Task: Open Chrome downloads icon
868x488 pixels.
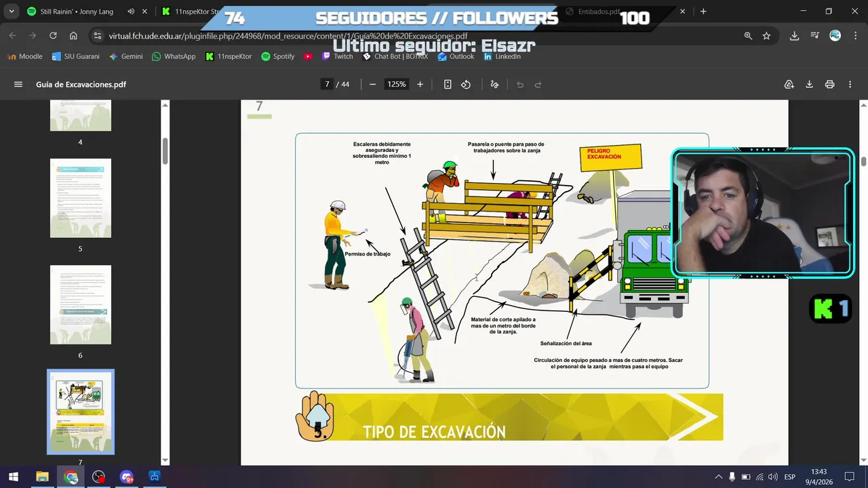Action: click(x=794, y=36)
